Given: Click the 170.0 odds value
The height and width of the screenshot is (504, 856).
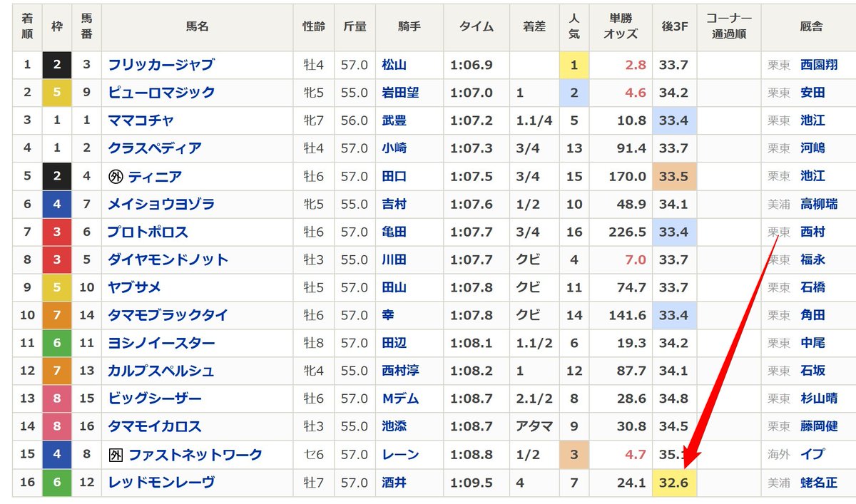Looking at the screenshot, I should 628,176.
